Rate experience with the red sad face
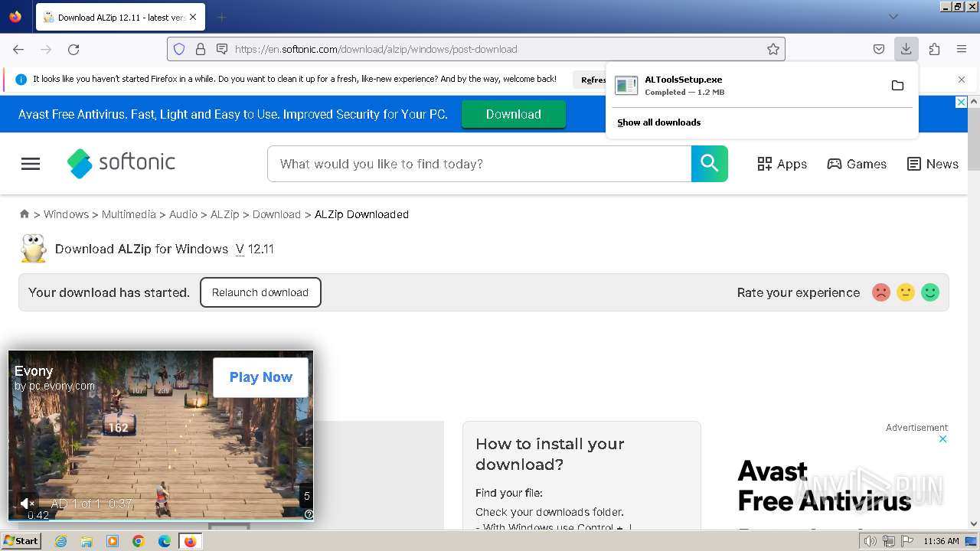Image resolution: width=980 pixels, height=551 pixels. [x=881, y=292]
